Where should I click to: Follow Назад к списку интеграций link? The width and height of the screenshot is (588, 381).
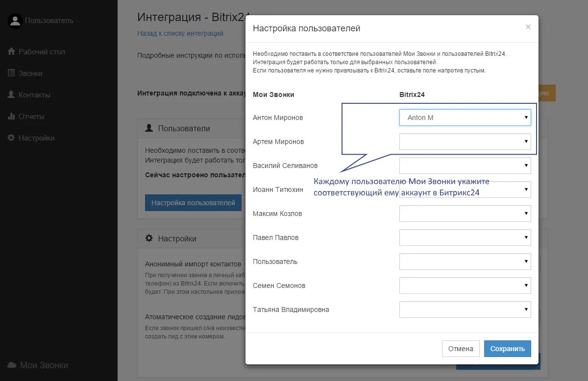pos(180,33)
